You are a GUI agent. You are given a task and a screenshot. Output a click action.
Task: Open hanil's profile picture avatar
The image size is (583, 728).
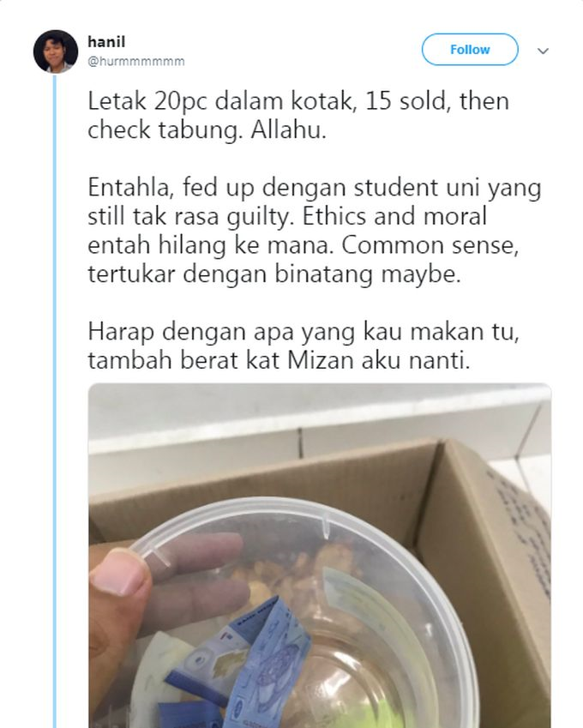click(56, 51)
